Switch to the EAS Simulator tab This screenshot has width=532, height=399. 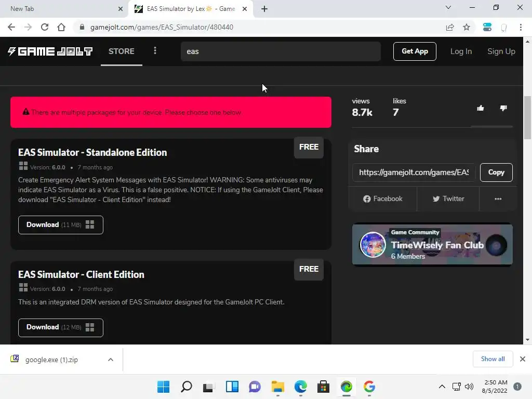click(190, 9)
